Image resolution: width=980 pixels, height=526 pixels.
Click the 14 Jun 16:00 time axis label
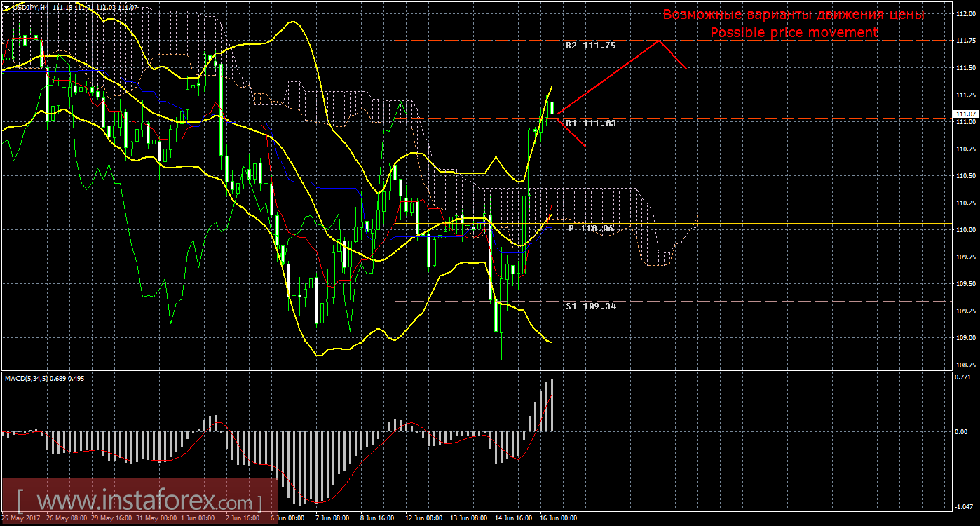click(512, 519)
